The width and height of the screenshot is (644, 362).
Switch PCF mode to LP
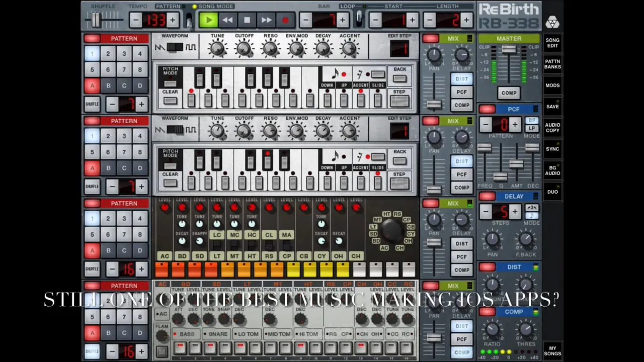tap(531, 128)
